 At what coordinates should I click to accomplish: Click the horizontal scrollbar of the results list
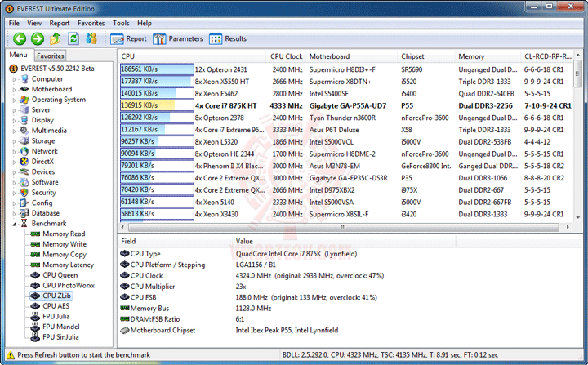point(343,227)
